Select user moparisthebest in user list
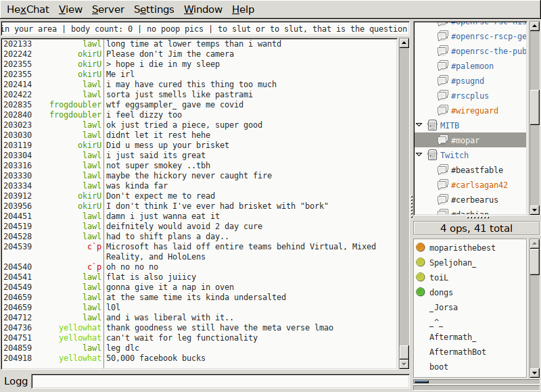 pos(463,247)
